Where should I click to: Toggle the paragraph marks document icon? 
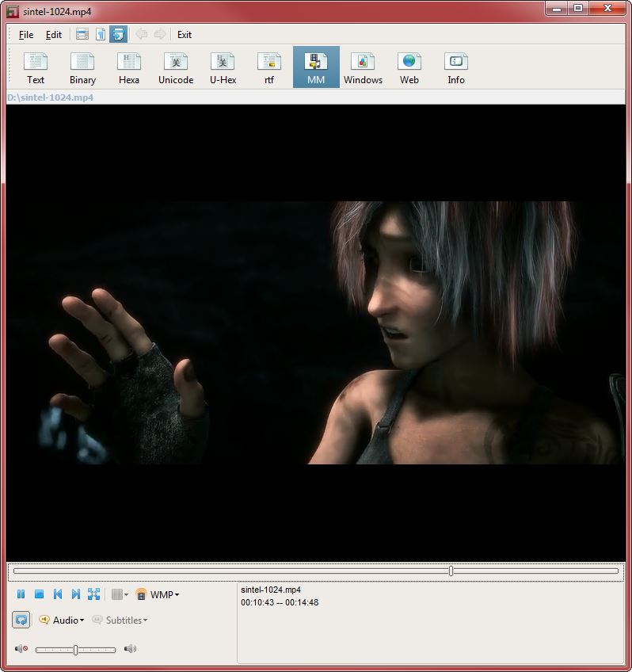pyautogui.click(x=101, y=34)
